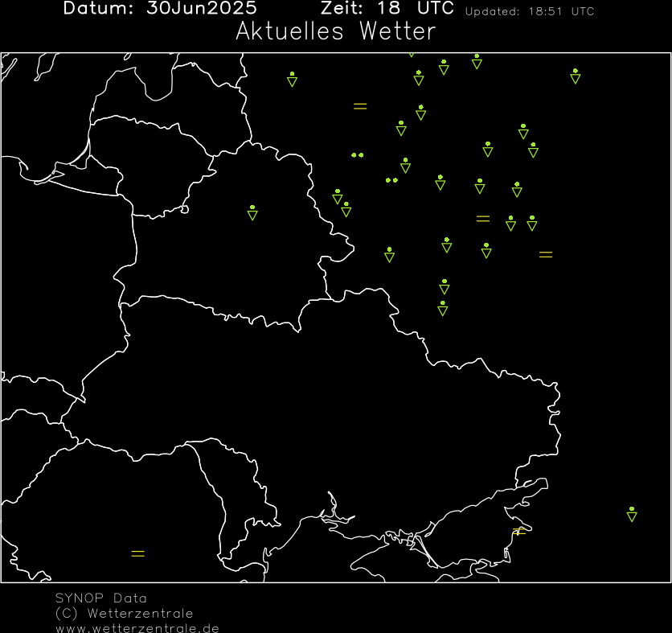This screenshot has height=633, width=672.
Task: Click the fog symbol near the Sea of Azov
Action: (x=519, y=532)
